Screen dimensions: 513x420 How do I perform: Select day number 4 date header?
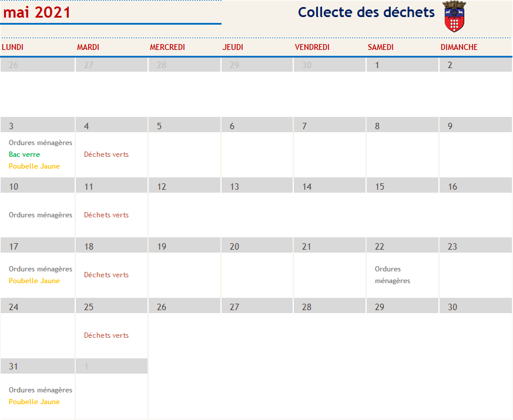coord(112,125)
